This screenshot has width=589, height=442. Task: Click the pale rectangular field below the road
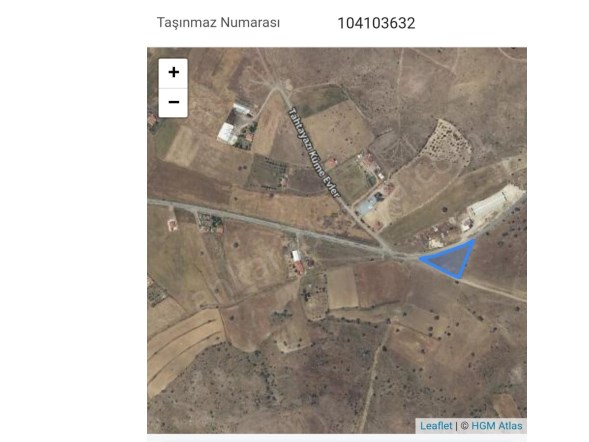coord(343,288)
